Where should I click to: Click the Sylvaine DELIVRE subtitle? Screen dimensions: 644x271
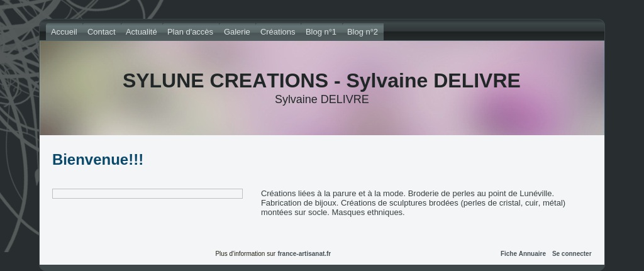tap(321, 99)
